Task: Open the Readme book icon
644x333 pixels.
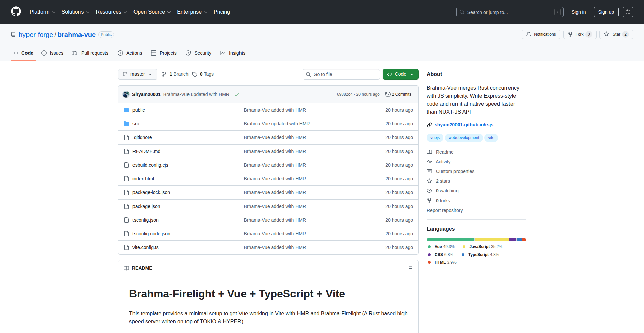Action: 429,152
